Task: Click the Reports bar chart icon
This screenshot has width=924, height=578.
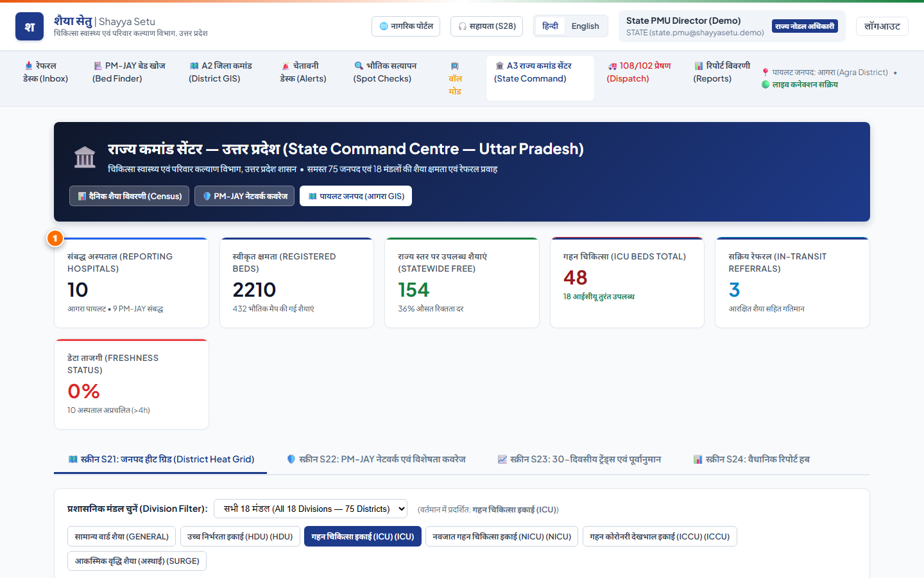Action: pyautogui.click(x=699, y=66)
